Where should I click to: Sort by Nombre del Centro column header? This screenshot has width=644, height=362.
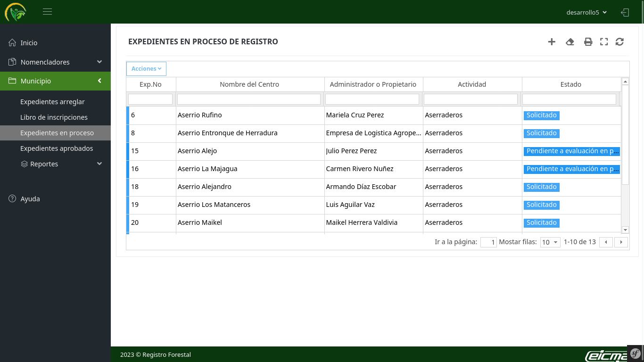coord(249,84)
